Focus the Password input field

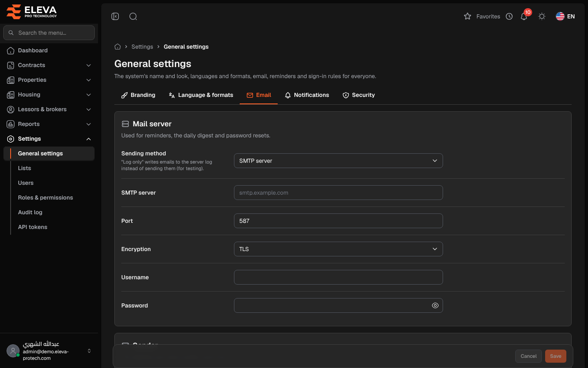coord(338,305)
